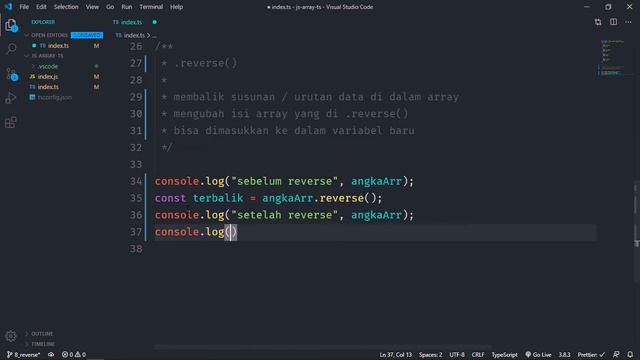The image size is (640, 360).
Task: Collapse the JS-ARRAY-TS folder section
Action: 27,56
